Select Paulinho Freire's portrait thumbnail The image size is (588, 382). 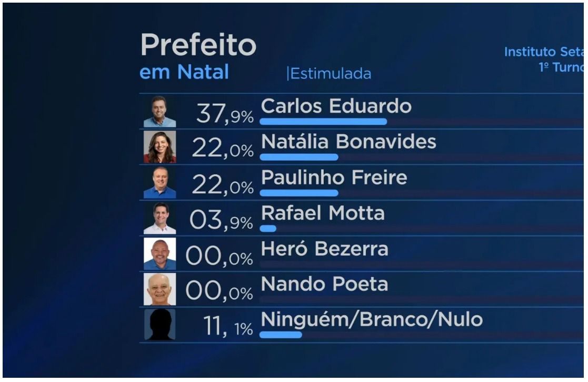[x=160, y=183]
